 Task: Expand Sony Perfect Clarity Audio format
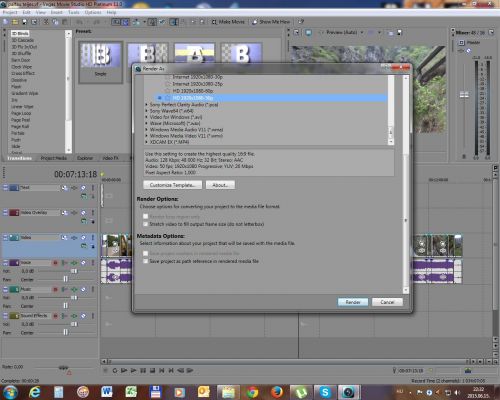click(146, 105)
